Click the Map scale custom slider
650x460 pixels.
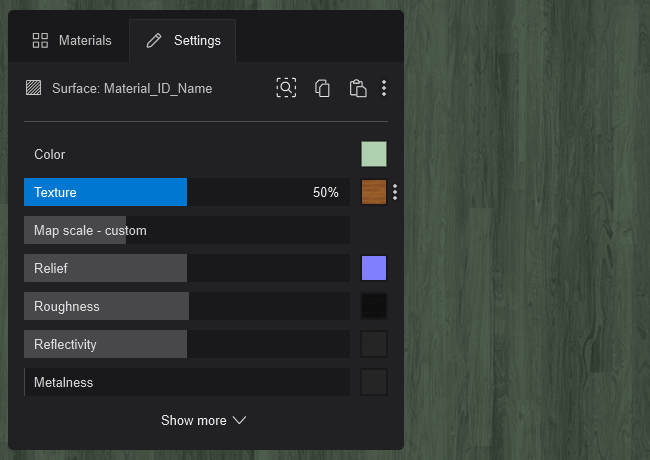pos(187,230)
